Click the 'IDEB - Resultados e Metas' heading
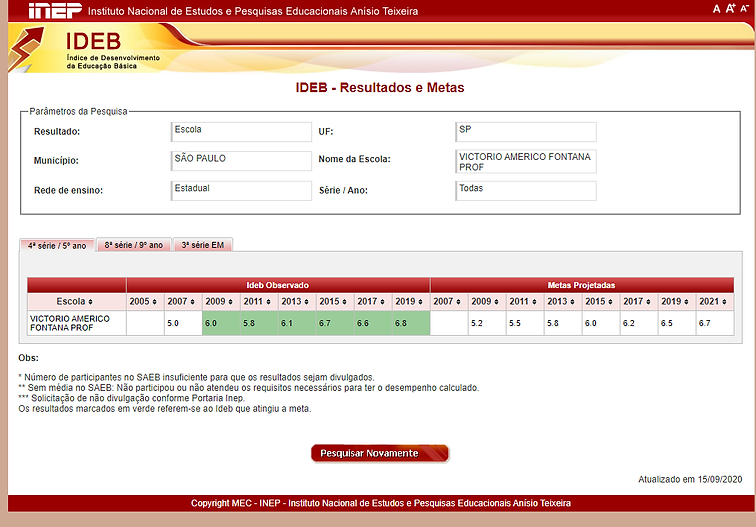Screen dimensions: 756x527 click(x=380, y=87)
